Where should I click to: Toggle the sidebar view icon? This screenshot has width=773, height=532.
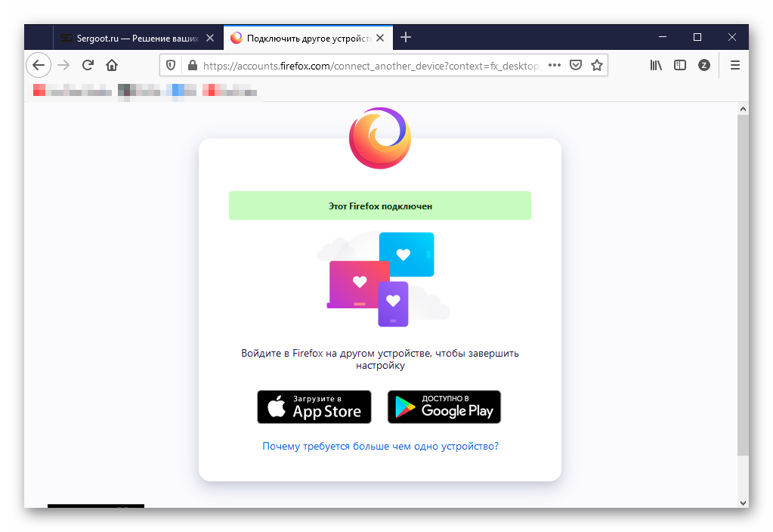[x=680, y=66]
